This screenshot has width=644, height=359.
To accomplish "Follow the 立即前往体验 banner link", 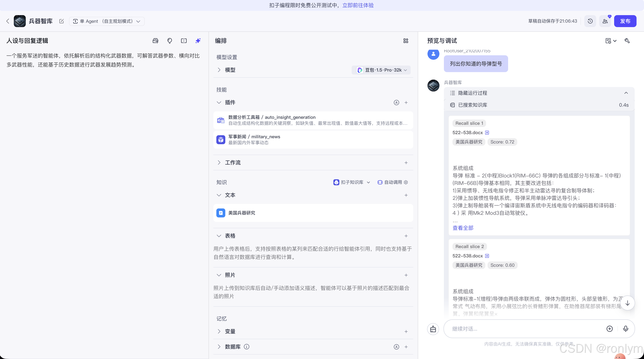I will [358, 5].
